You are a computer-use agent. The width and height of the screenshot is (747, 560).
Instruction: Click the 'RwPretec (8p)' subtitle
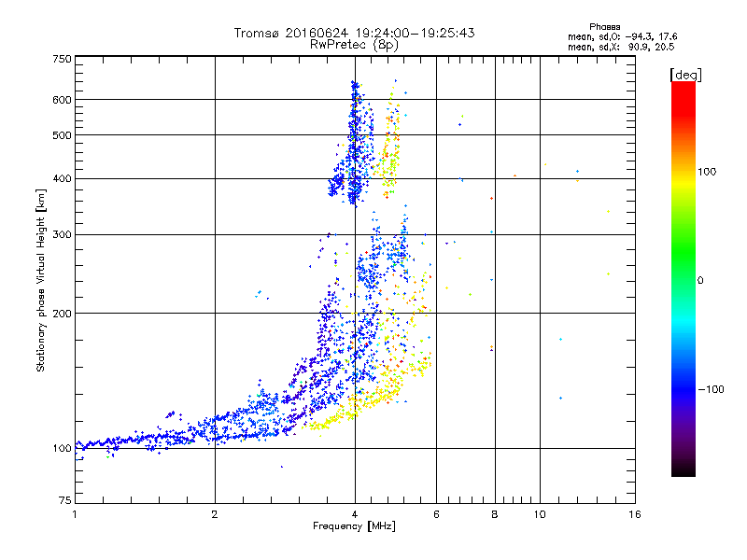(354, 45)
